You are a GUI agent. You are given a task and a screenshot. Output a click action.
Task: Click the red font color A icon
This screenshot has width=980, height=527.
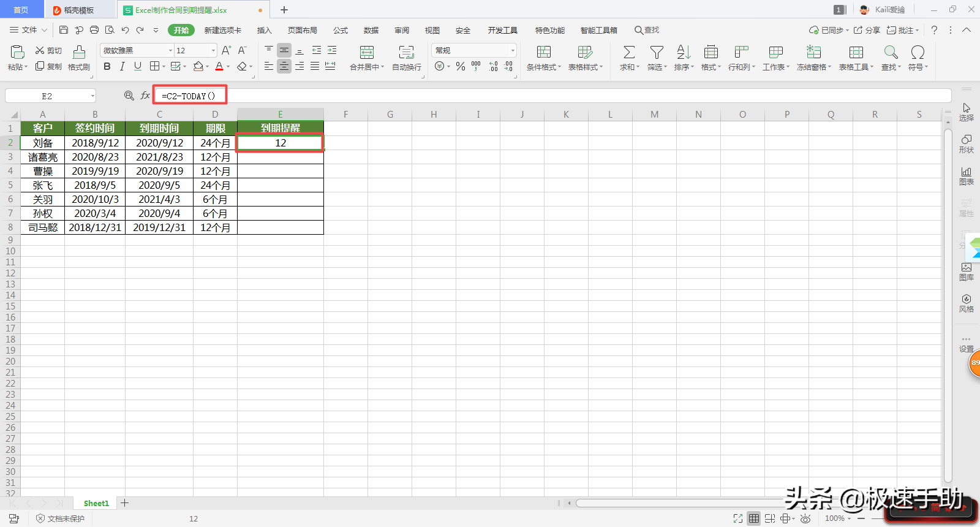pos(219,66)
